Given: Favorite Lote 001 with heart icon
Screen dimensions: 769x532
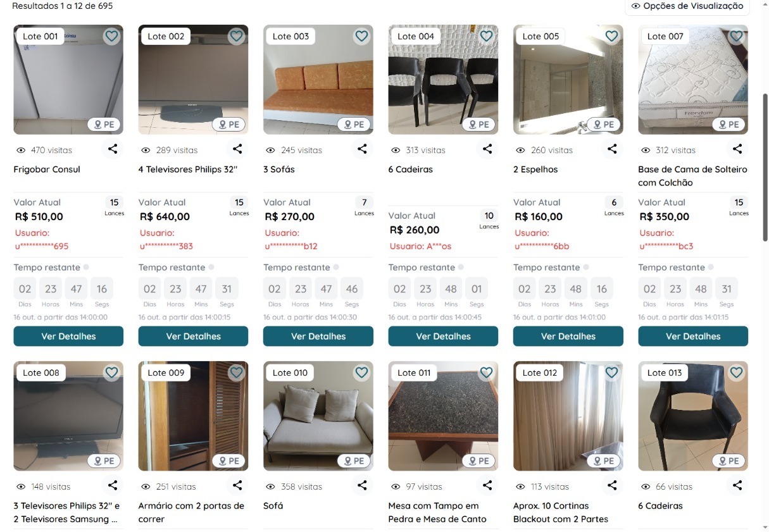Looking at the screenshot, I should [112, 36].
